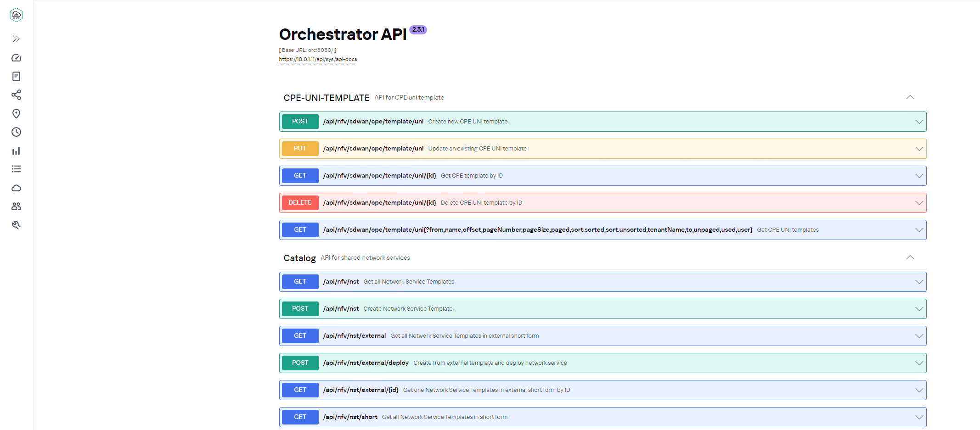980x430 pixels.
Task: Click the DELETE method button
Action: tap(300, 203)
